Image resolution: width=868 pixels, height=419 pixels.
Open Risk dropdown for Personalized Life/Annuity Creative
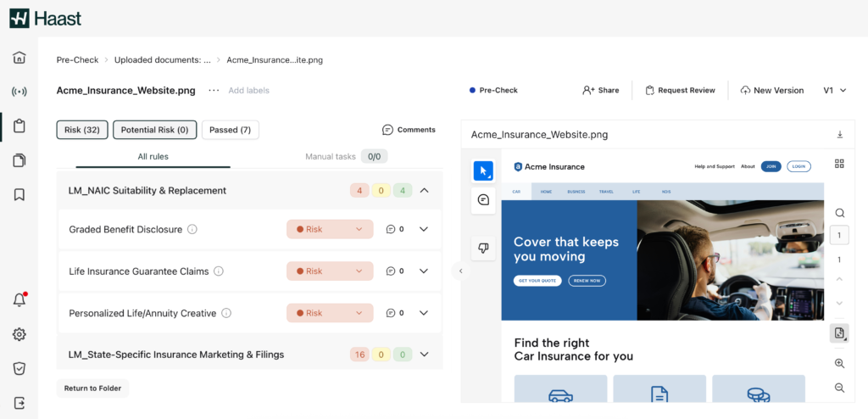(330, 313)
